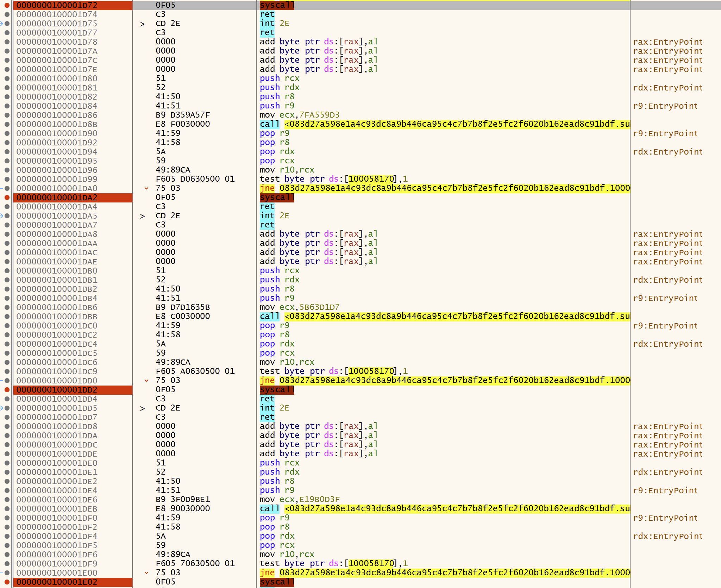This screenshot has height=588, width=721.
Task: Follow the jne target at address 1DA0
Action: click(x=455, y=188)
